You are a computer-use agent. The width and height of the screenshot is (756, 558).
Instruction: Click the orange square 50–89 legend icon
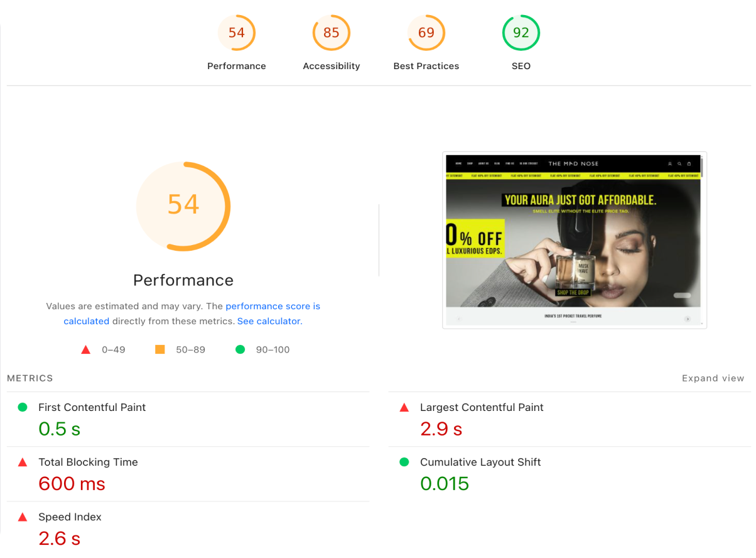160,349
